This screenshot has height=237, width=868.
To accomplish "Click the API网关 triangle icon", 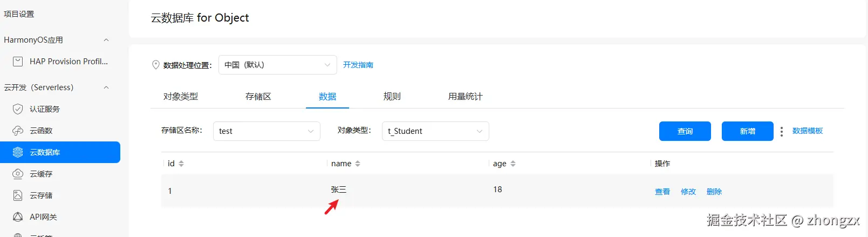I will click(x=18, y=217).
